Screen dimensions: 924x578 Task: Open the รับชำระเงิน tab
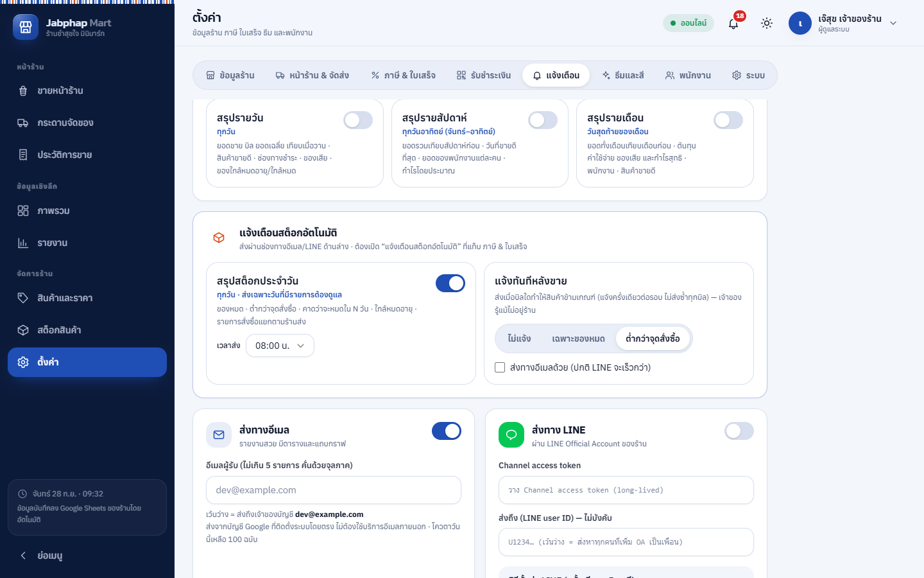(x=484, y=75)
